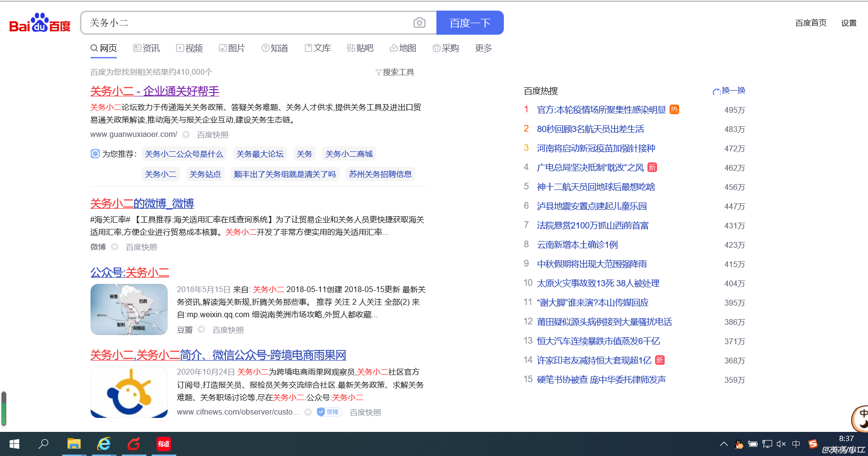The height and width of the screenshot is (456, 868).
Task: Open Internet Explorer from taskbar
Action: click(x=104, y=444)
